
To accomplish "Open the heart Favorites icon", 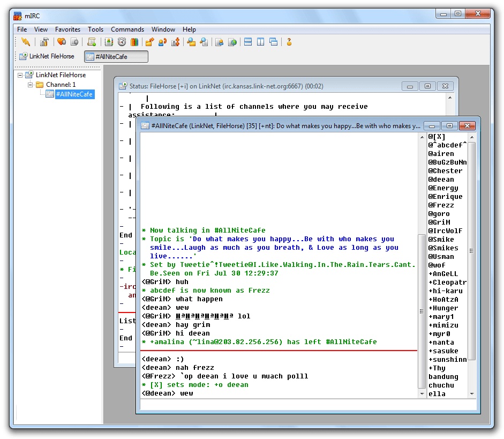I will point(62,42).
